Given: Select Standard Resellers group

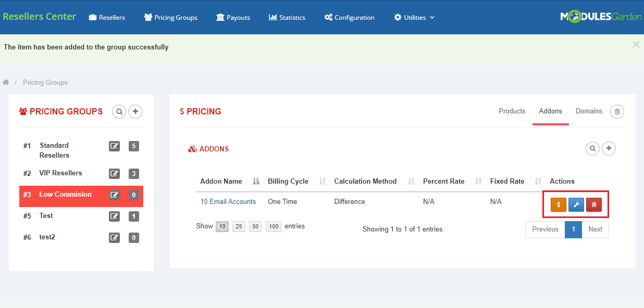Looking at the screenshot, I should tap(54, 150).
